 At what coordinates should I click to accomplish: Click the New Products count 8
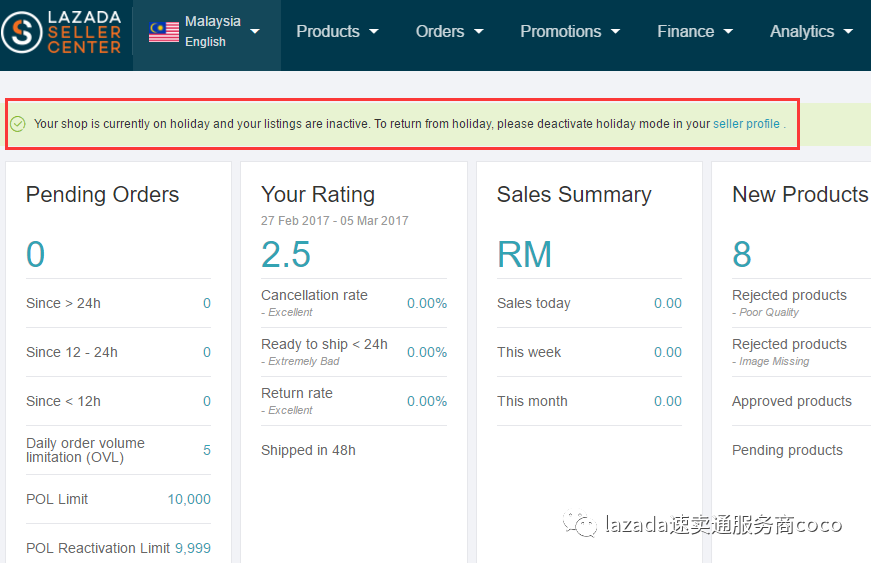pos(742,254)
